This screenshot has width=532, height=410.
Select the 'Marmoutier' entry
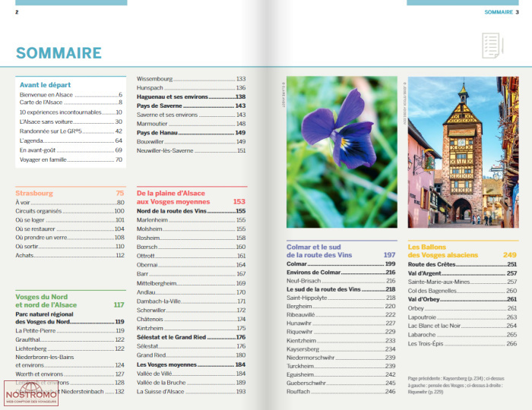[x=191, y=124]
